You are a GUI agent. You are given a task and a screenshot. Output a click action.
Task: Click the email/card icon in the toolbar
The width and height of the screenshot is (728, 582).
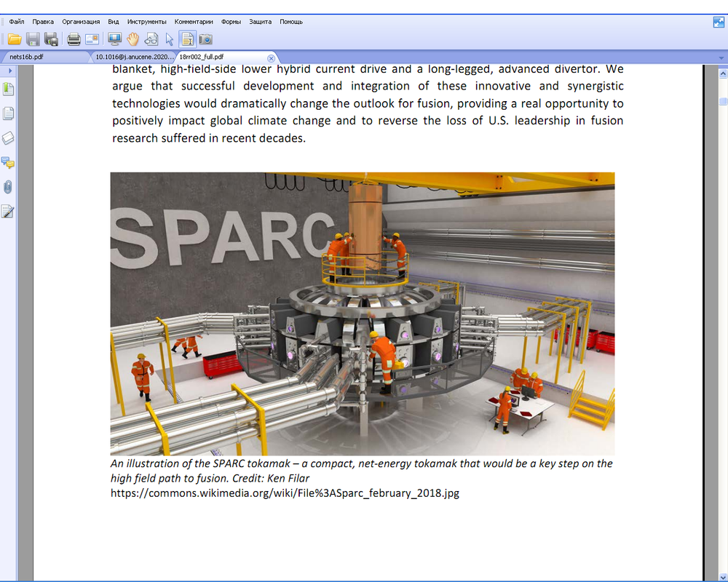(92, 39)
